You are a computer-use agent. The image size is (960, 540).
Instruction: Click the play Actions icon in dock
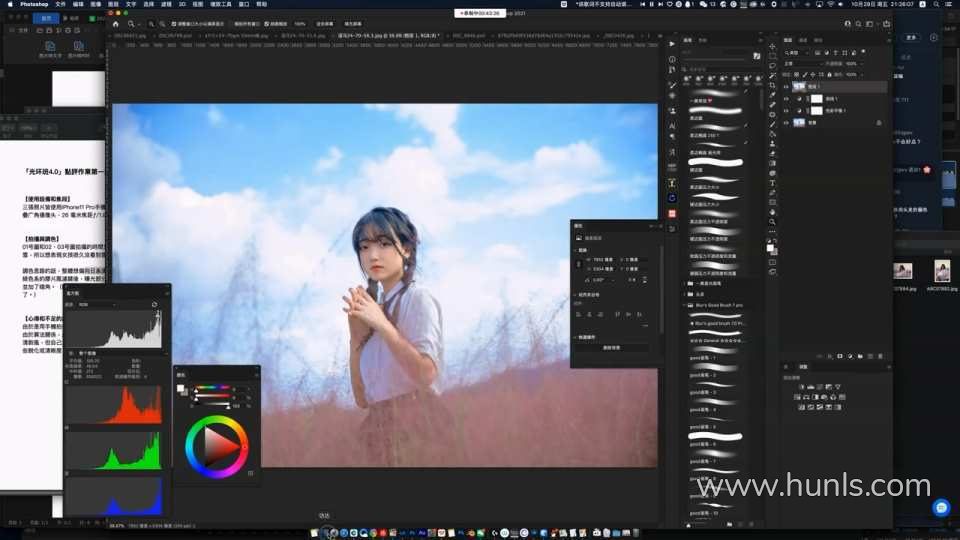(672, 44)
